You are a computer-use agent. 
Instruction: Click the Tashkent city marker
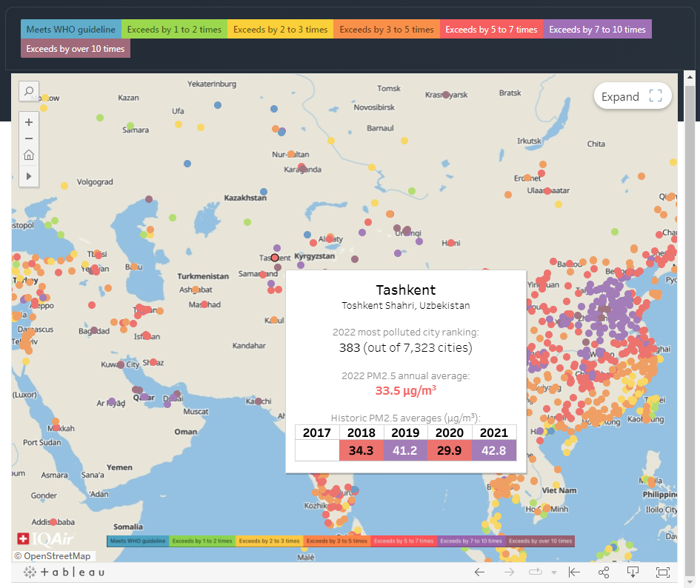[x=275, y=258]
